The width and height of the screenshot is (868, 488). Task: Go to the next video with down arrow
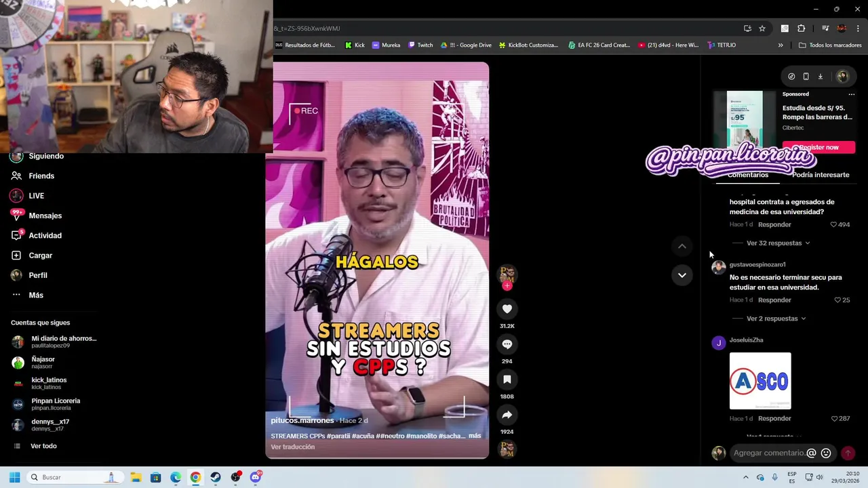click(x=682, y=275)
